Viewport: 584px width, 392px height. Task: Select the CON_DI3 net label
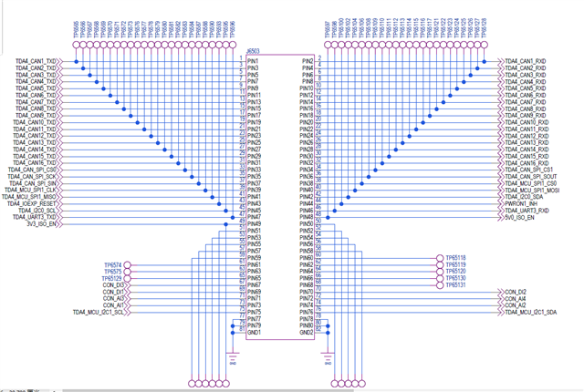point(113,285)
